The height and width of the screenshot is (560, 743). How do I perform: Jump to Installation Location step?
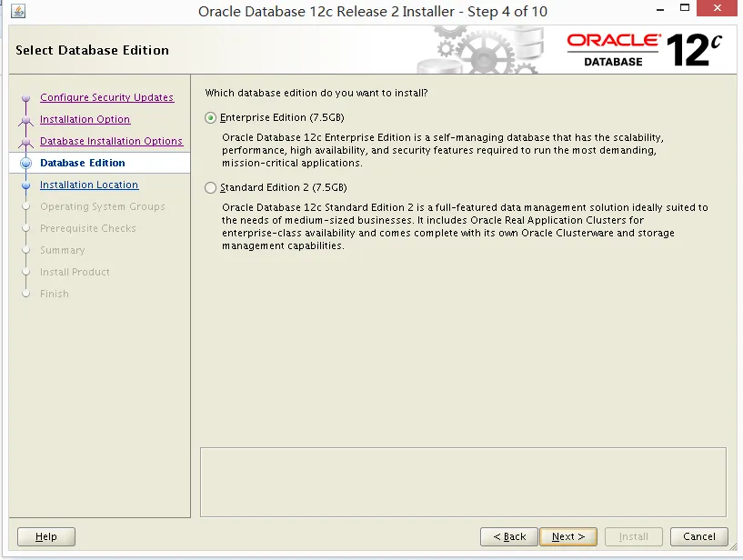(x=89, y=185)
